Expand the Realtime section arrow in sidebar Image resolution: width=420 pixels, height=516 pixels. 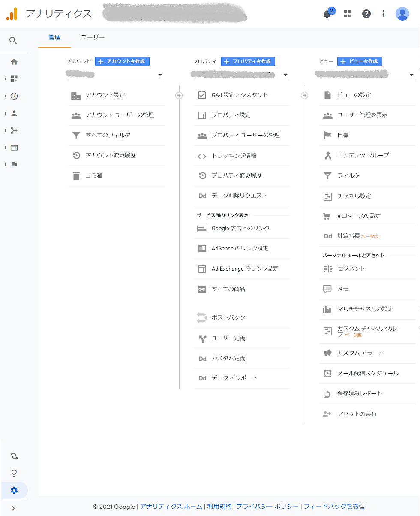tap(6, 96)
